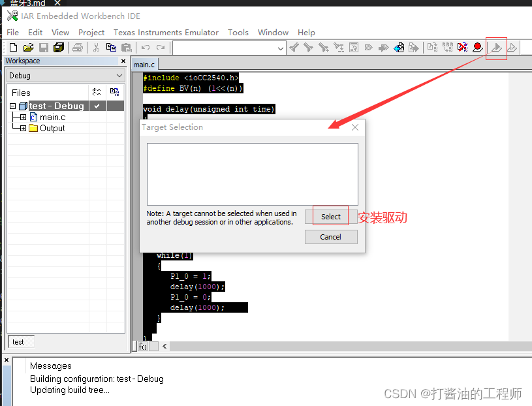Click the second Files column header icon
Viewport: 532px width, 406px height.
(115, 92)
